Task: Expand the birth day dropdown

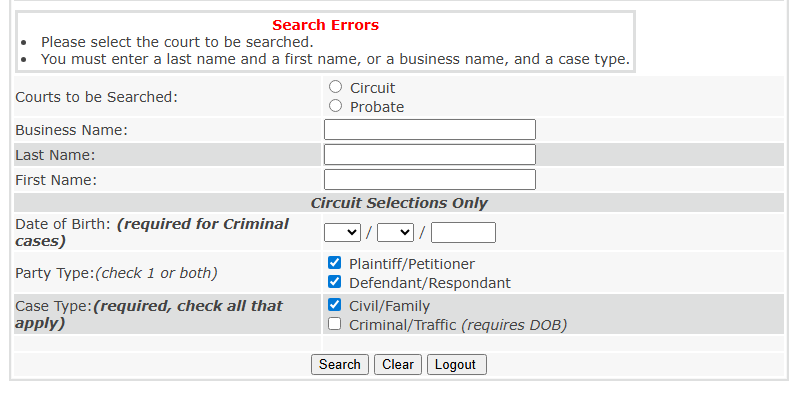Action: pos(395,232)
